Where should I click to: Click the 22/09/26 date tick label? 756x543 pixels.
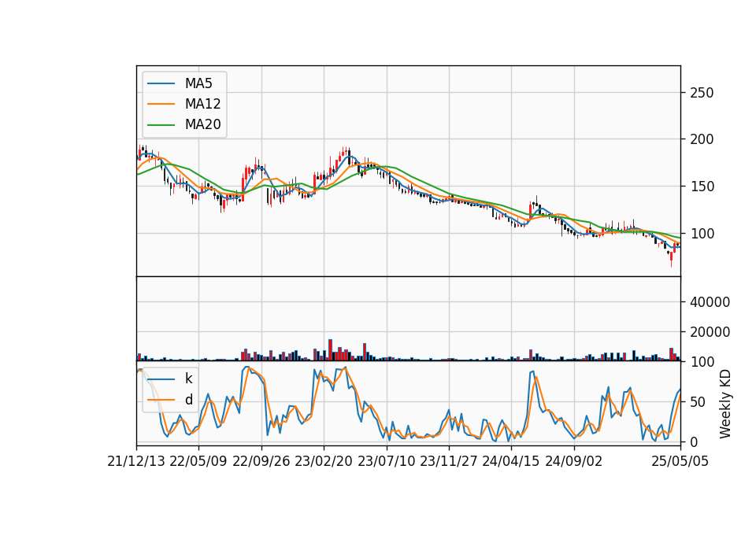click(x=261, y=461)
